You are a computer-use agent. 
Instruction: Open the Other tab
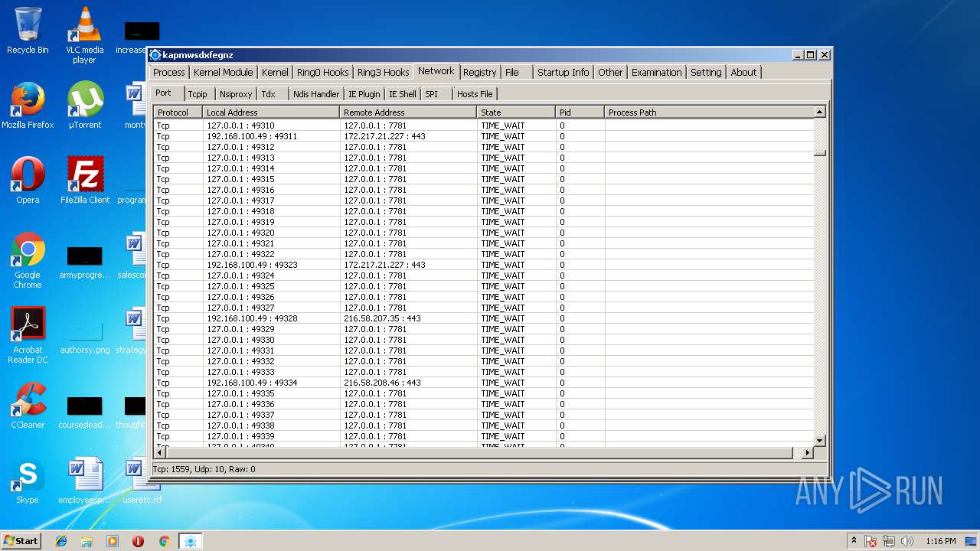click(x=610, y=72)
